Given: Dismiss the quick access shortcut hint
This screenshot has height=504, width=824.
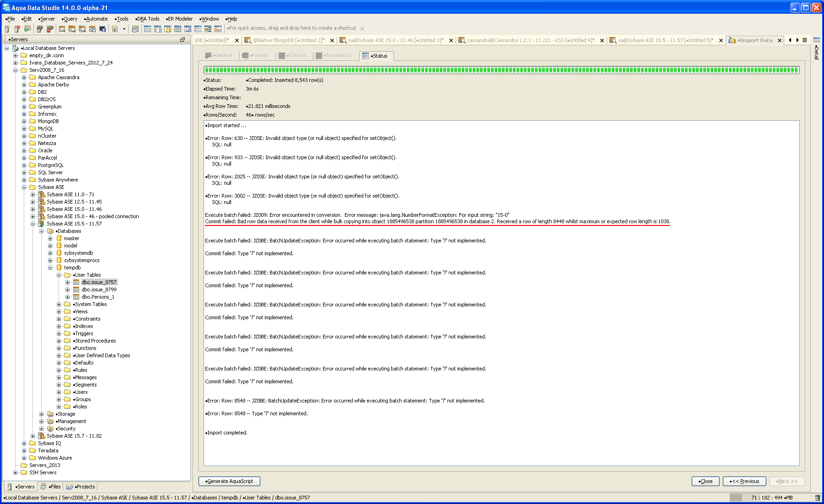Looking at the screenshot, I should pos(362,29).
